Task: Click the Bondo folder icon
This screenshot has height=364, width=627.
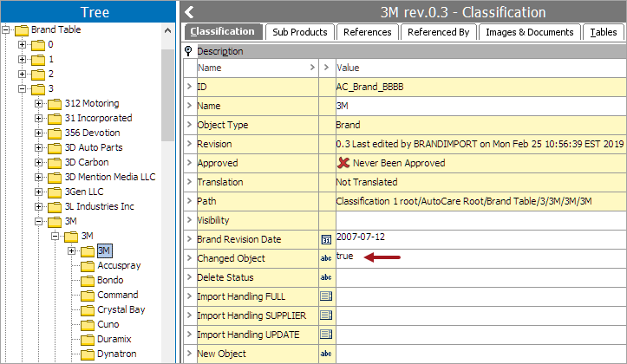Action: (x=88, y=281)
